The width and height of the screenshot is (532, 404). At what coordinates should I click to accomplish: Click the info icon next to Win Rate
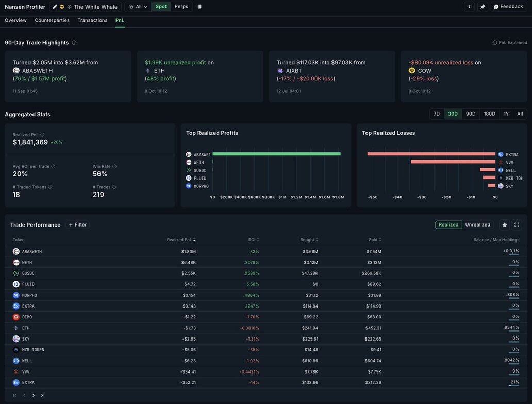point(114,166)
